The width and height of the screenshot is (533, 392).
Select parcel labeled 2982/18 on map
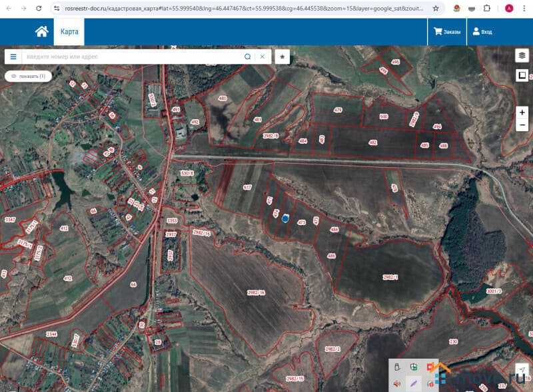point(256,293)
